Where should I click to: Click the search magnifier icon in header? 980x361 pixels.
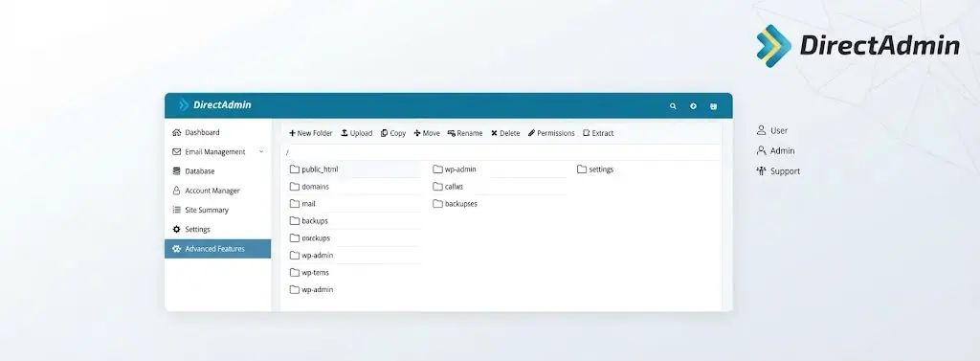pyautogui.click(x=673, y=106)
